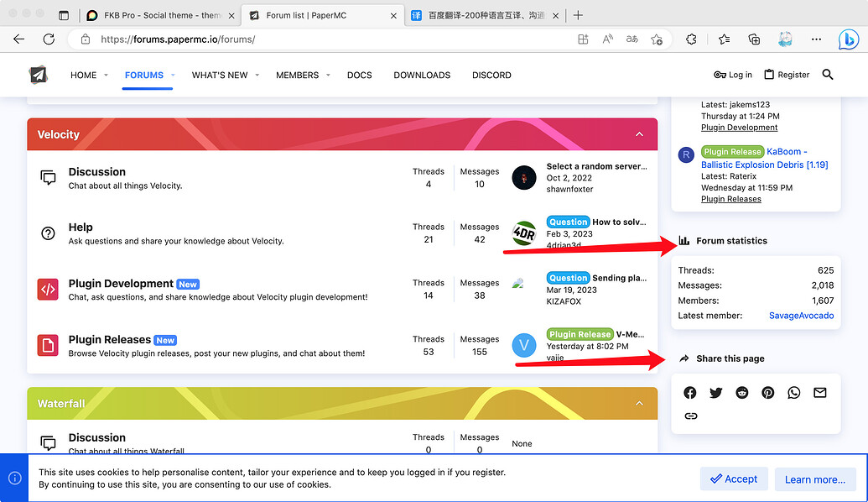This screenshot has width=868, height=502.
Task: Accept the cookie notice
Action: [733, 479]
